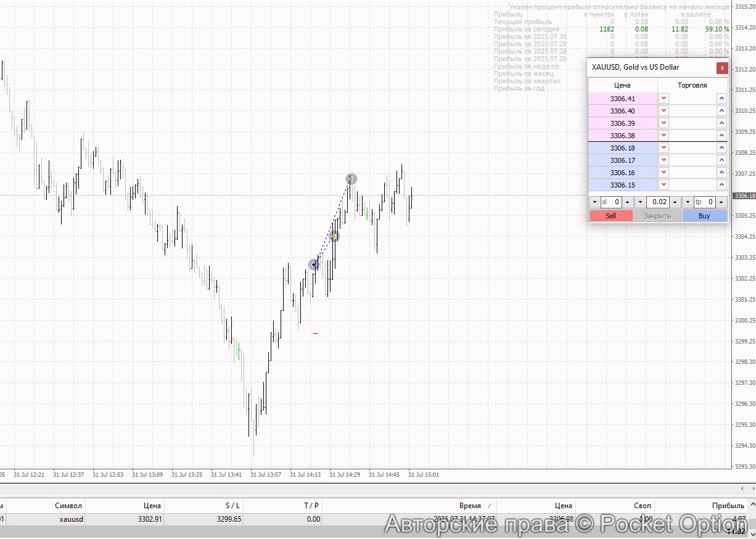Click the volume input field showing 0.02
The height and width of the screenshot is (539, 756).
(x=657, y=202)
